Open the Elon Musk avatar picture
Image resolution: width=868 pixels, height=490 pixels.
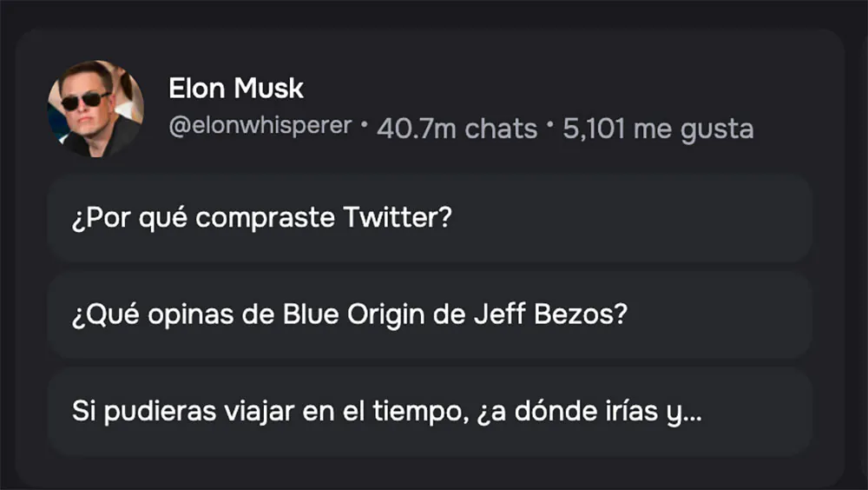click(95, 109)
